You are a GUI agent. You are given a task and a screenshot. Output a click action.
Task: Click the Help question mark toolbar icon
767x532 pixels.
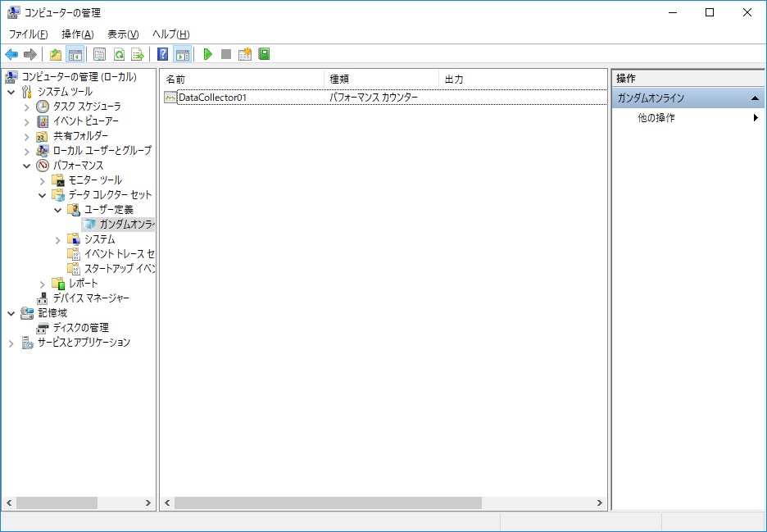tap(163, 54)
